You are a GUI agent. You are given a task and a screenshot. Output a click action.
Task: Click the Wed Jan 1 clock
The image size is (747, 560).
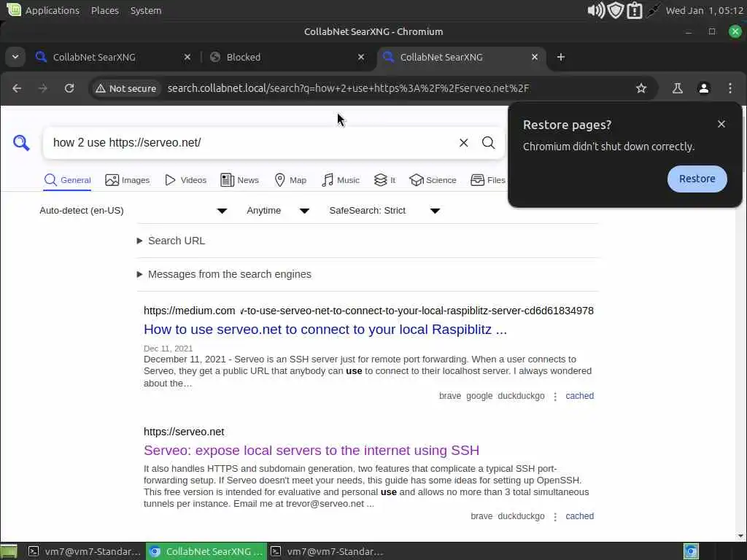(x=705, y=10)
